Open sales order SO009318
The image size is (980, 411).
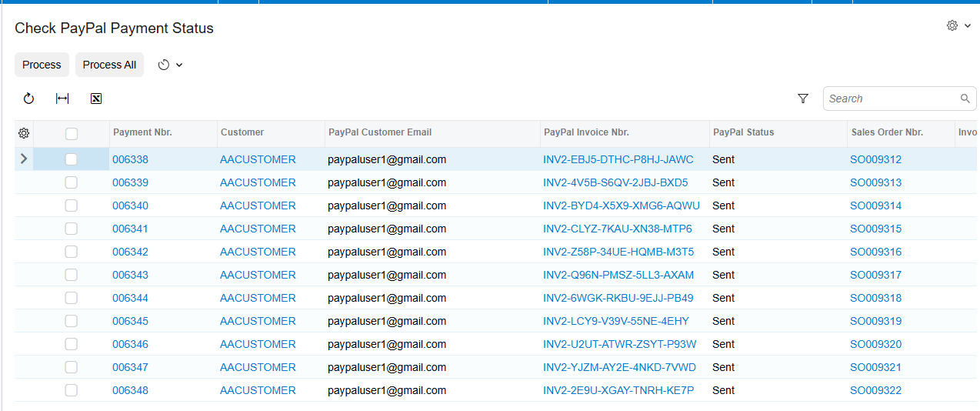pos(875,298)
